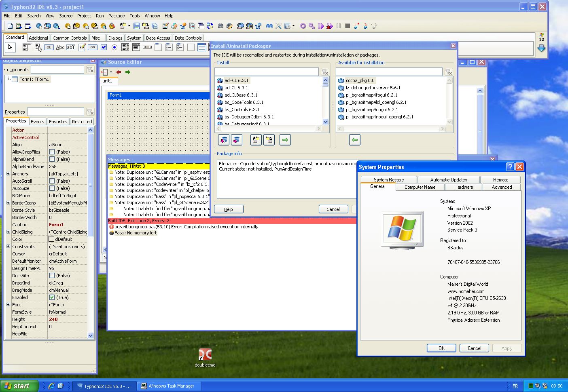Click the Windows start button
Viewport: 568px width, 392px height.
click(x=19, y=386)
